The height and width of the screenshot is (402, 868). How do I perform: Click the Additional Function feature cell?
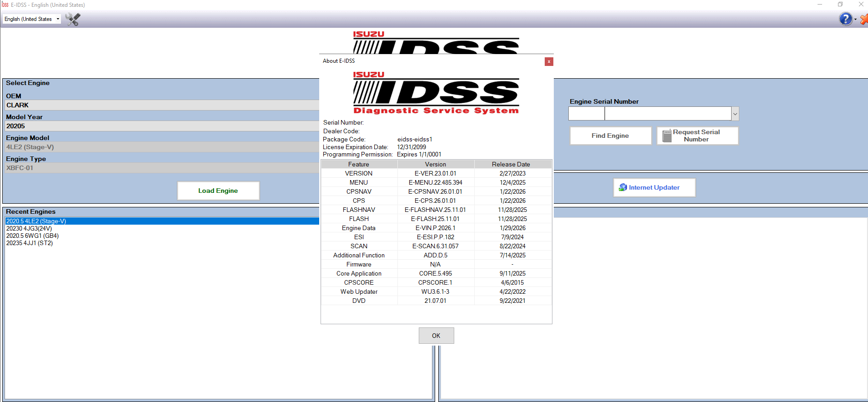coord(359,255)
